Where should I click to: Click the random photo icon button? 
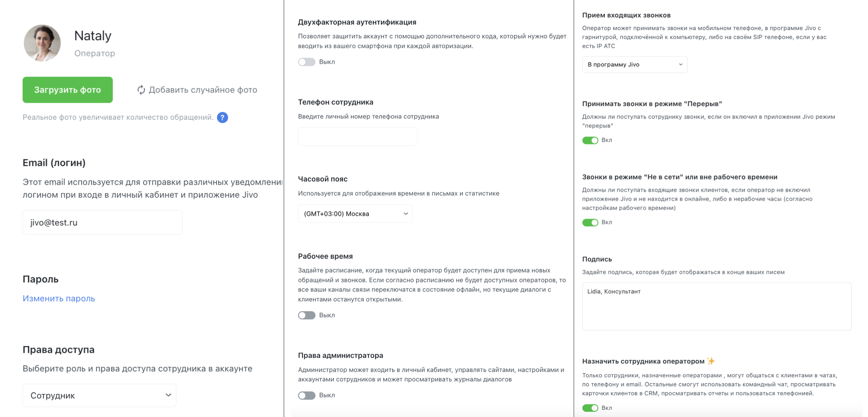pyautogui.click(x=139, y=90)
